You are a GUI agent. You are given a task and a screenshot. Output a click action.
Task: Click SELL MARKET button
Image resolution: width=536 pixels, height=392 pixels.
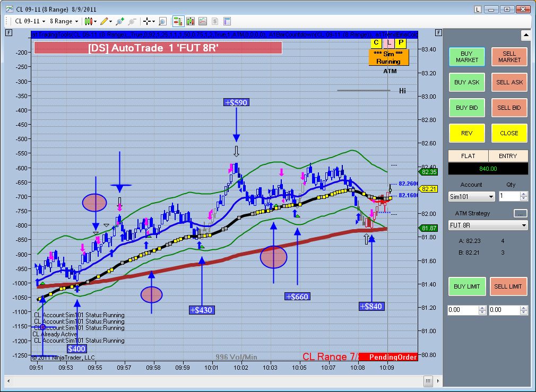click(x=509, y=57)
